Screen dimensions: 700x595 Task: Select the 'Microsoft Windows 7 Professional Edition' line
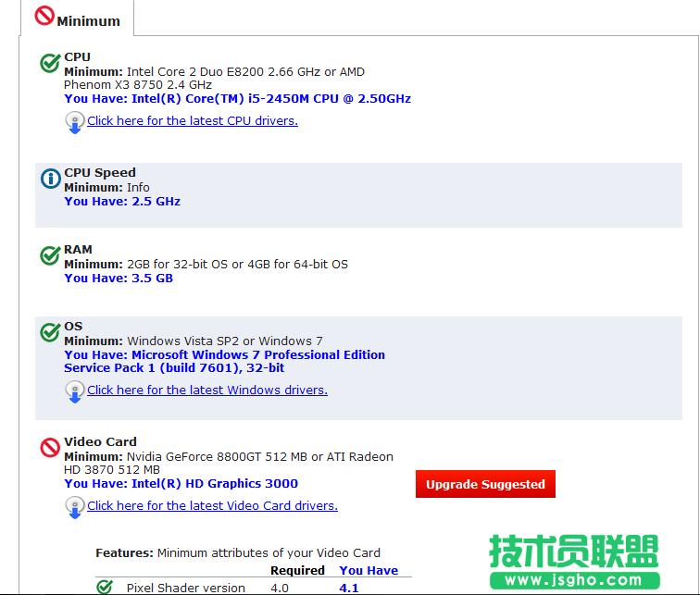[x=225, y=355]
